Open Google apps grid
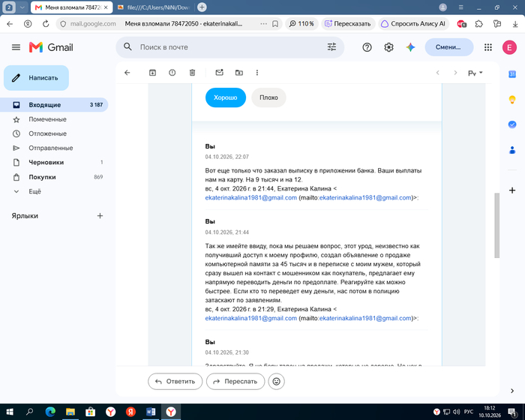Screen dimensions: 525x420 coord(487,47)
